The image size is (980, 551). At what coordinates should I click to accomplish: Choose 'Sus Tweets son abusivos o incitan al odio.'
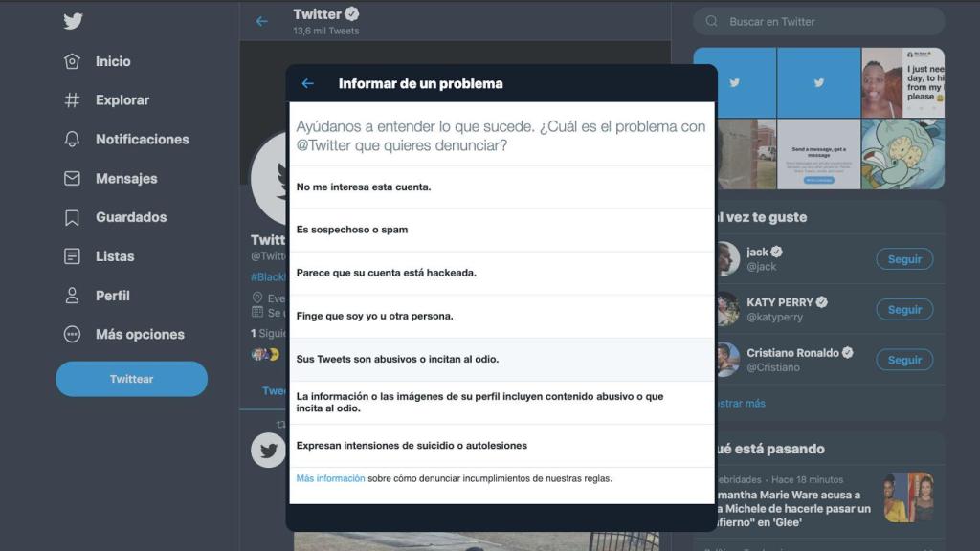pyautogui.click(x=501, y=360)
